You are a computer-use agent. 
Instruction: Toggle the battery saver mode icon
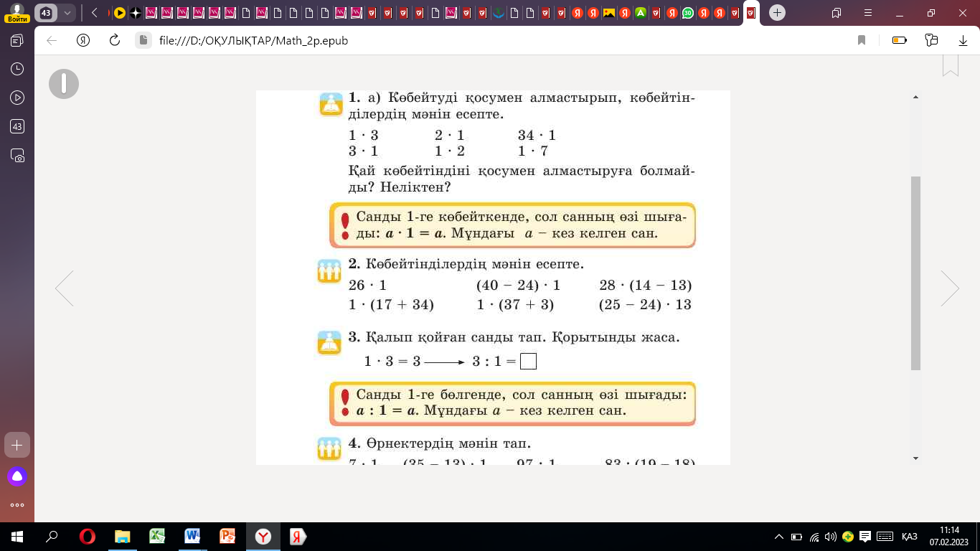(900, 41)
